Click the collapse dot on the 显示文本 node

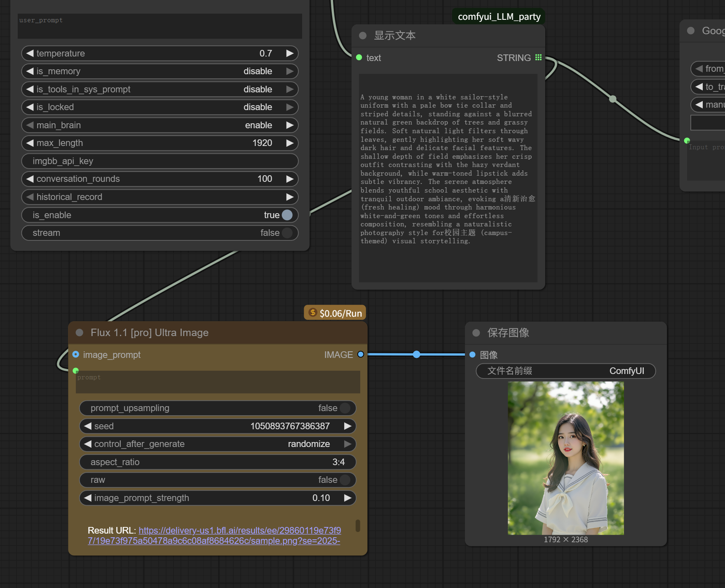pos(363,35)
